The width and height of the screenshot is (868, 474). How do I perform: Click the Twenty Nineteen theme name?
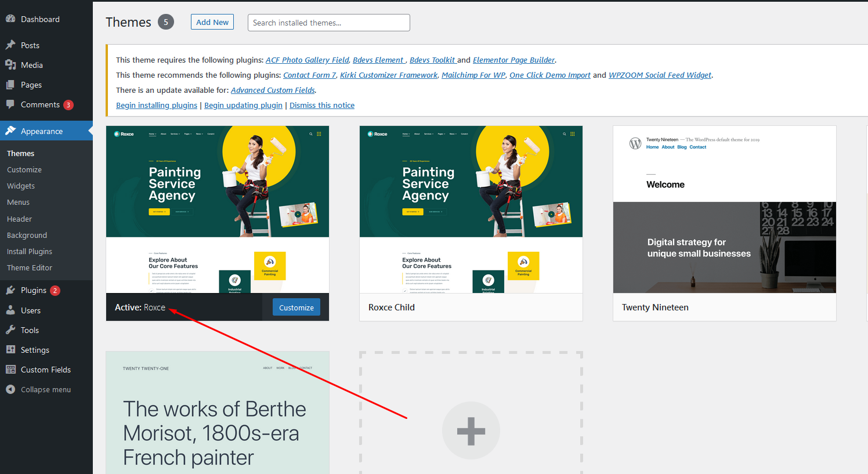coord(655,307)
